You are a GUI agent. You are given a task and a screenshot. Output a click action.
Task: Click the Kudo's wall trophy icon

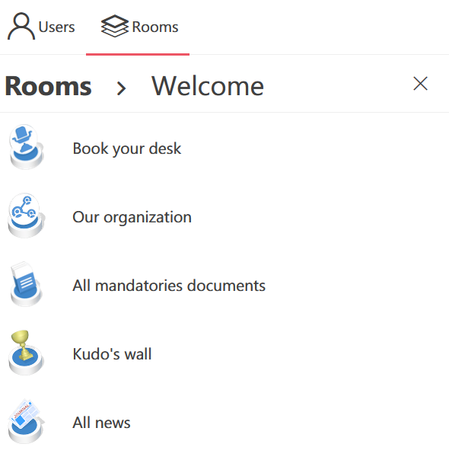coord(26,353)
